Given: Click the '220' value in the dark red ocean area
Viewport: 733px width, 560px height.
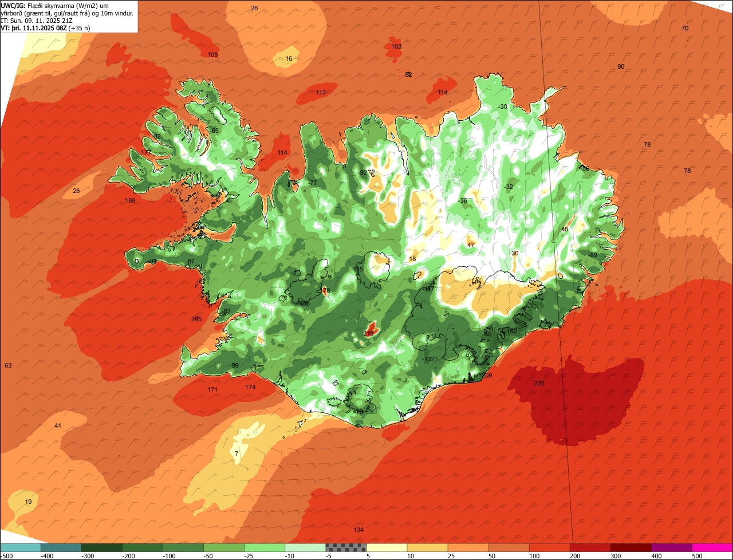Looking at the screenshot, I should [539, 384].
